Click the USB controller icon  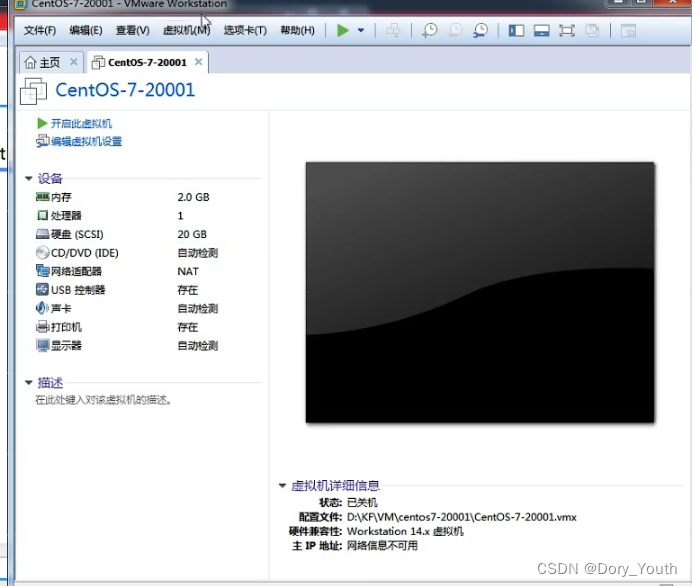point(42,289)
